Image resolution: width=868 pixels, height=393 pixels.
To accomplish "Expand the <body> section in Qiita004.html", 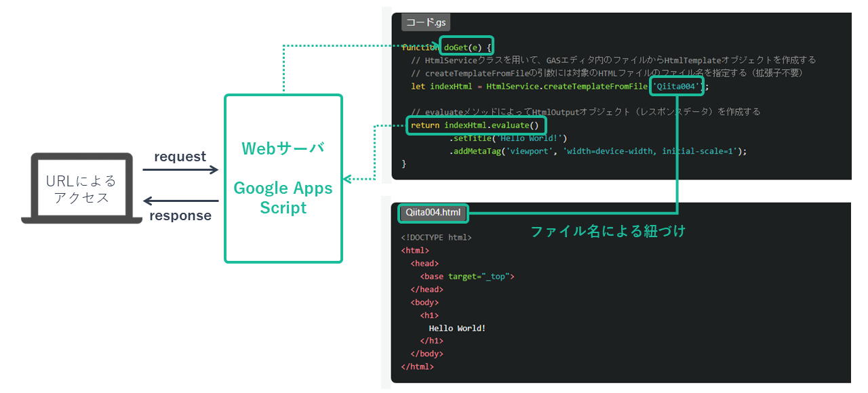I will click(424, 302).
